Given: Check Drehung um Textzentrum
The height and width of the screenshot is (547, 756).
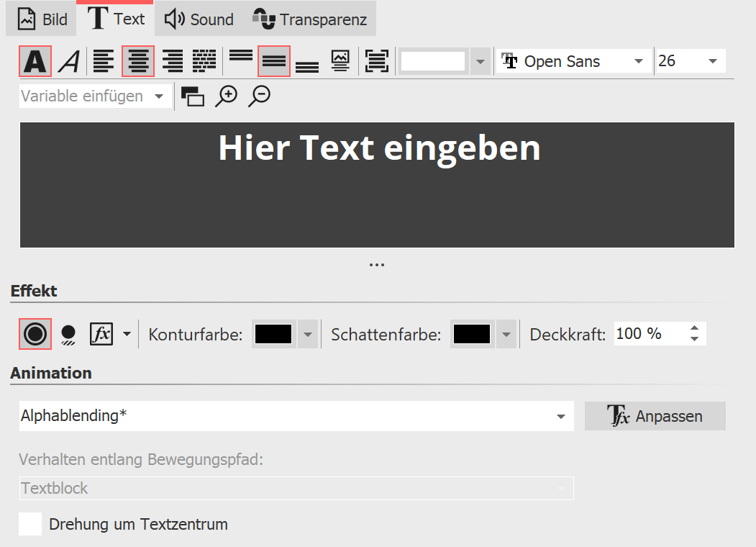Looking at the screenshot, I should (x=29, y=524).
